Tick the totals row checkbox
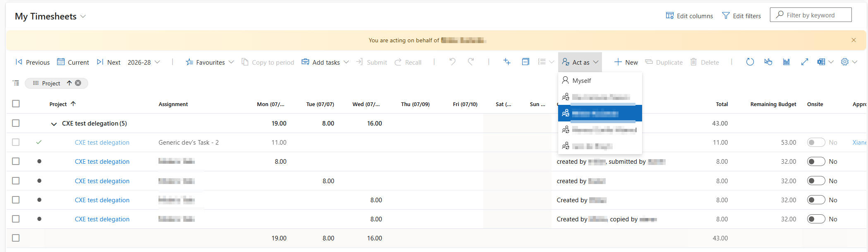Viewport: 868px width, 252px height. point(16,238)
